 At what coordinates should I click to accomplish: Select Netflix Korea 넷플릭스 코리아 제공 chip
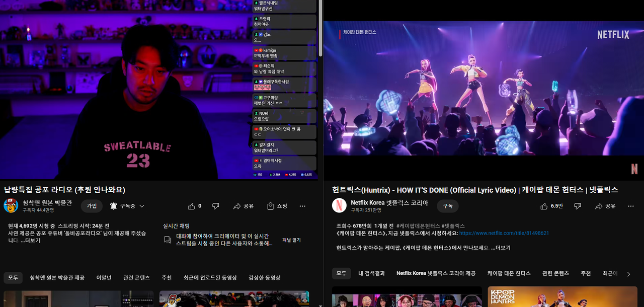pyautogui.click(x=436, y=273)
